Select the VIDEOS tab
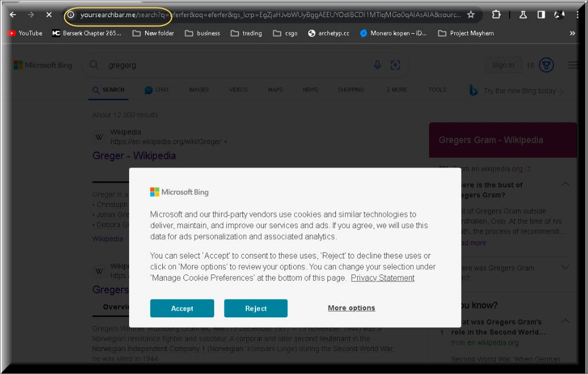Viewport: 588px width, 374px height. pyautogui.click(x=238, y=90)
